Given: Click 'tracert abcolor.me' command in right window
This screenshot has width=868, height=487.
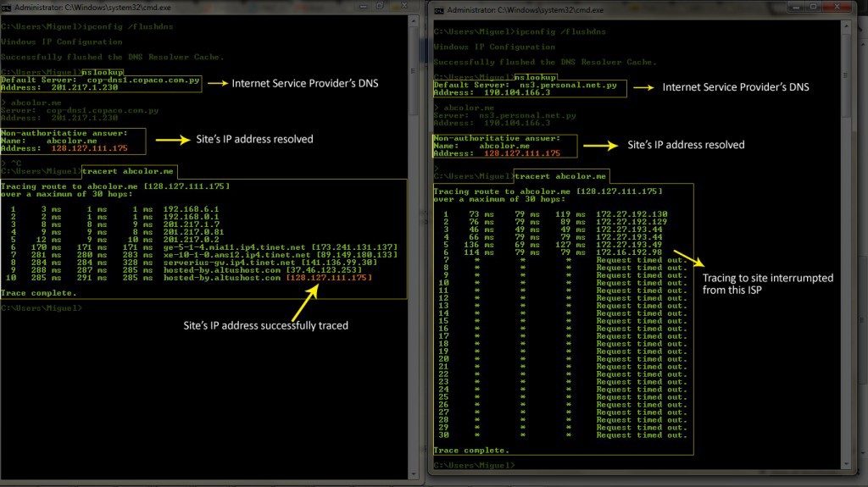Looking at the screenshot, I should coord(561,176).
